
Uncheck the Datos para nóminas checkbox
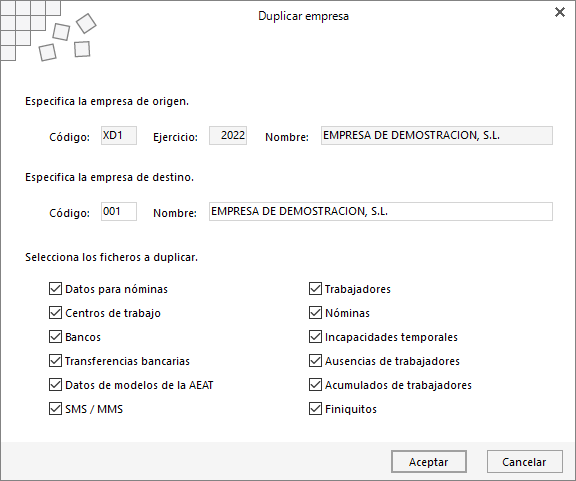coord(55,289)
